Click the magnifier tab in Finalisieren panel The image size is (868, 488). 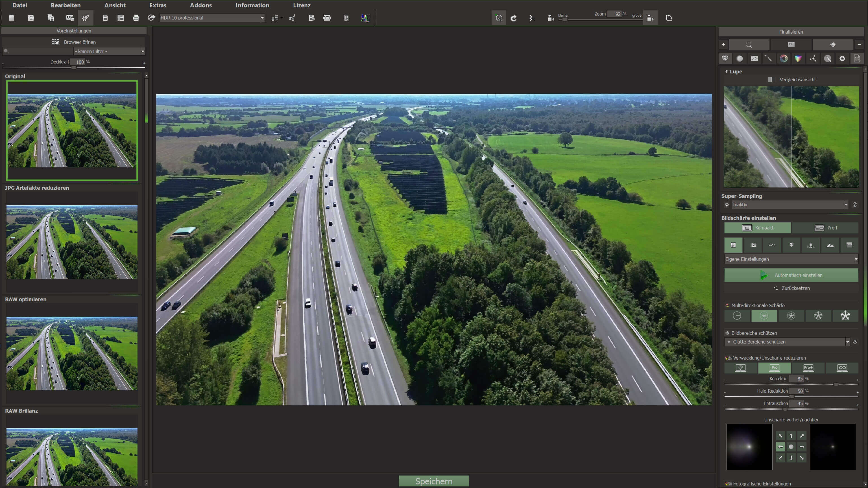pyautogui.click(x=749, y=45)
